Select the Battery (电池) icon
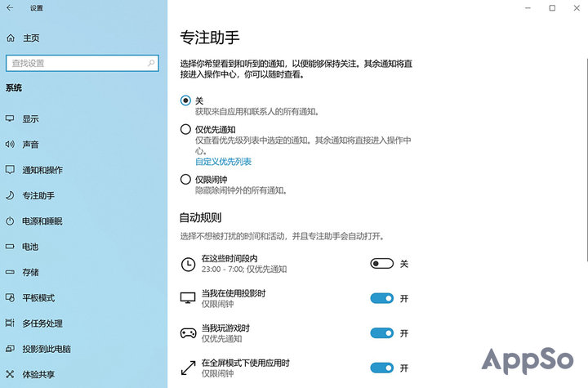The image size is (588, 388). click(x=11, y=247)
